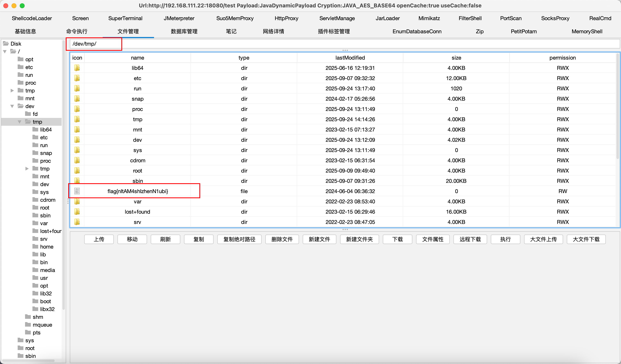
Task: Open the PortScan plugin tab
Action: coord(511,18)
